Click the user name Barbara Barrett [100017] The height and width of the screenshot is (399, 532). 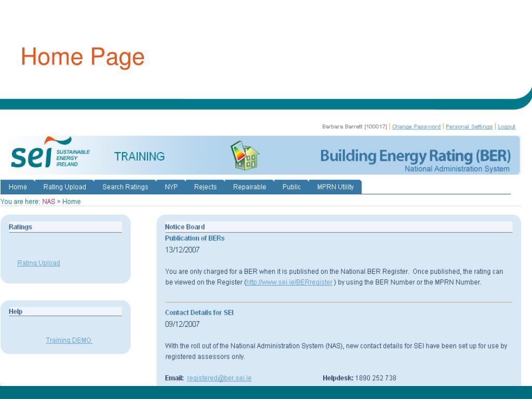354,127
